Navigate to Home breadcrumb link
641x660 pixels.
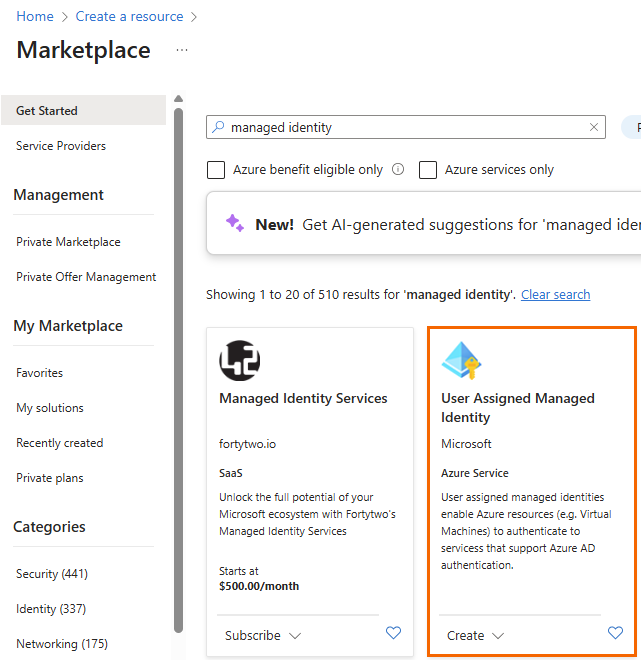[35, 16]
